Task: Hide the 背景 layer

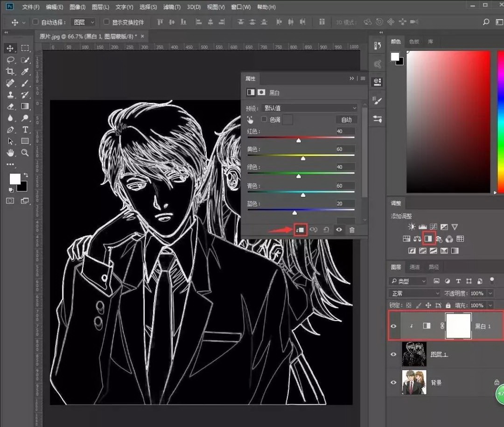Action: coord(393,382)
